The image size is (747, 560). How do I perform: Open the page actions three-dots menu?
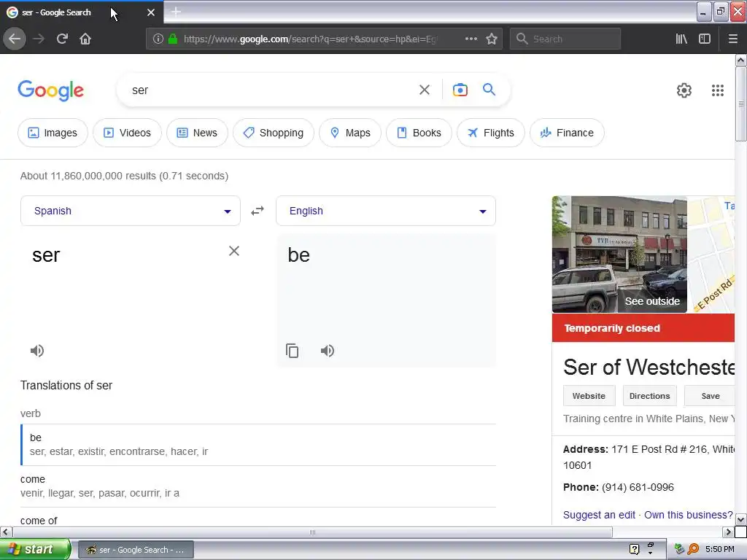coord(471,39)
